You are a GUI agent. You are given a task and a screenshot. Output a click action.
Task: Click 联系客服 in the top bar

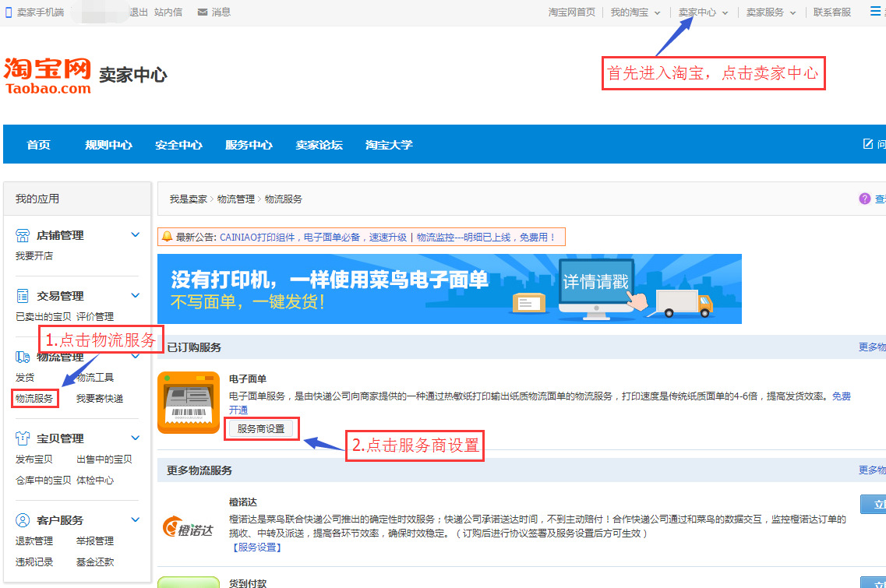click(x=831, y=12)
